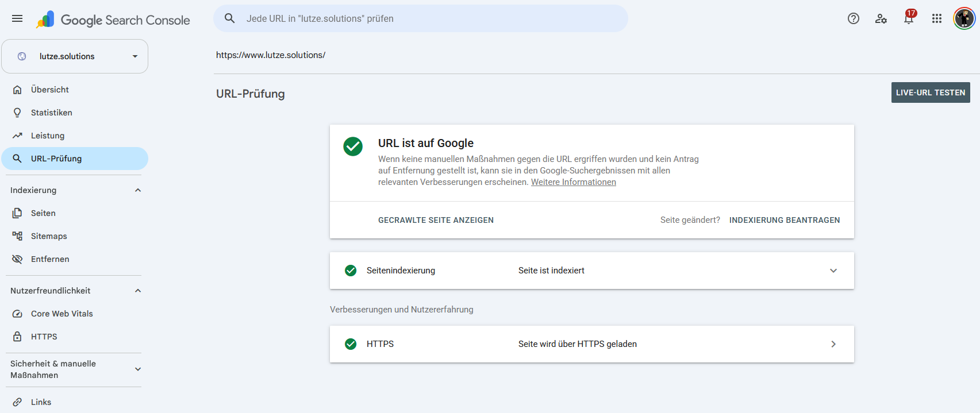The height and width of the screenshot is (413, 980).
Task: Collapse the Indexierung section
Action: 138,190
